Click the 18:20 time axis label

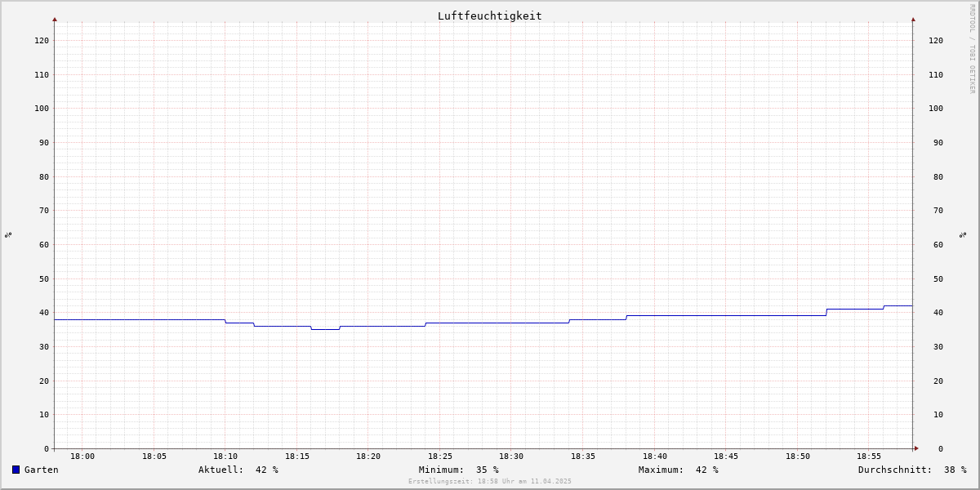point(368,457)
